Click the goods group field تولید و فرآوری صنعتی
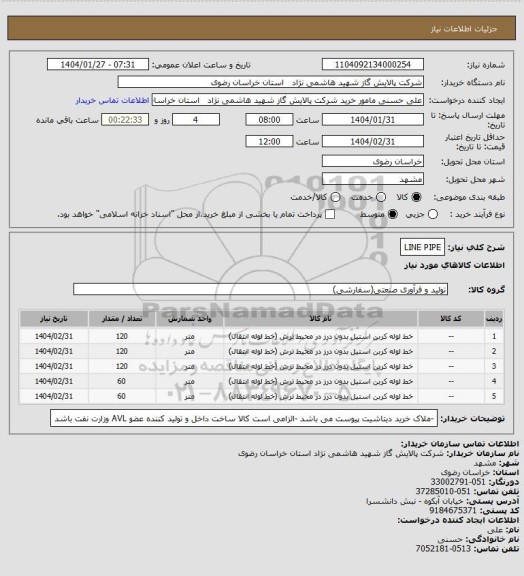The height and width of the screenshot is (576, 524). (x=260, y=289)
